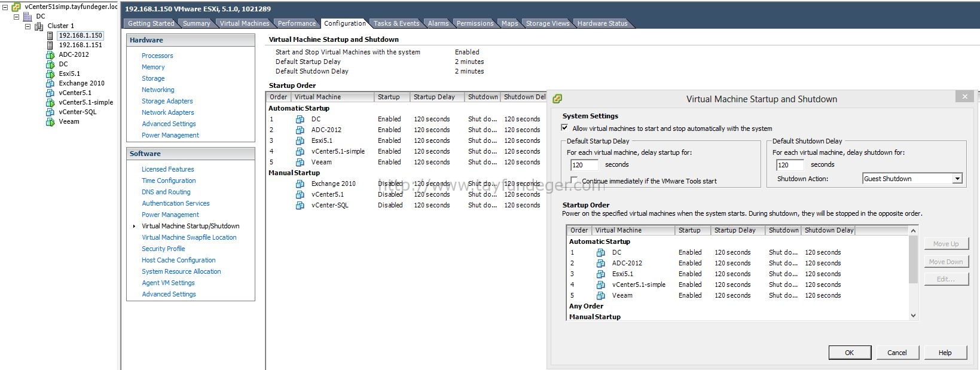Screen dimensions: 980x370
Task: Cancel the startup and shutdown dialog
Action: click(x=897, y=353)
